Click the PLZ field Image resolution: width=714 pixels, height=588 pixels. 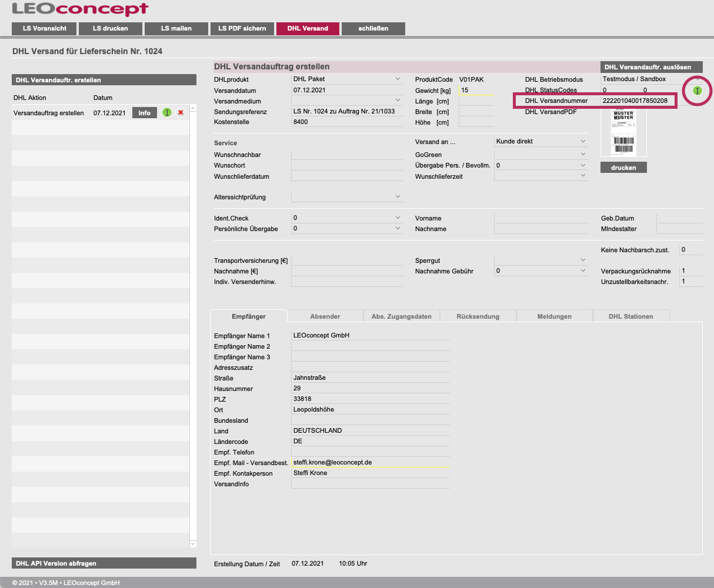371,399
